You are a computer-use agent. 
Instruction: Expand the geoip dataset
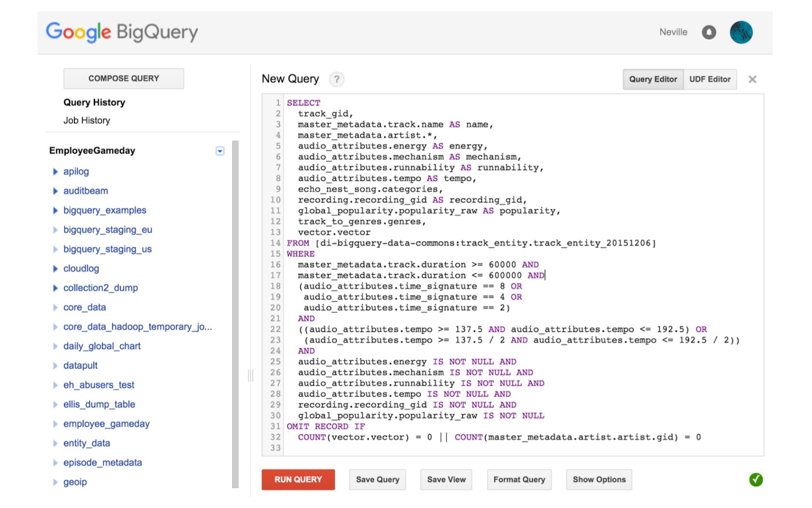click(55, 482)
